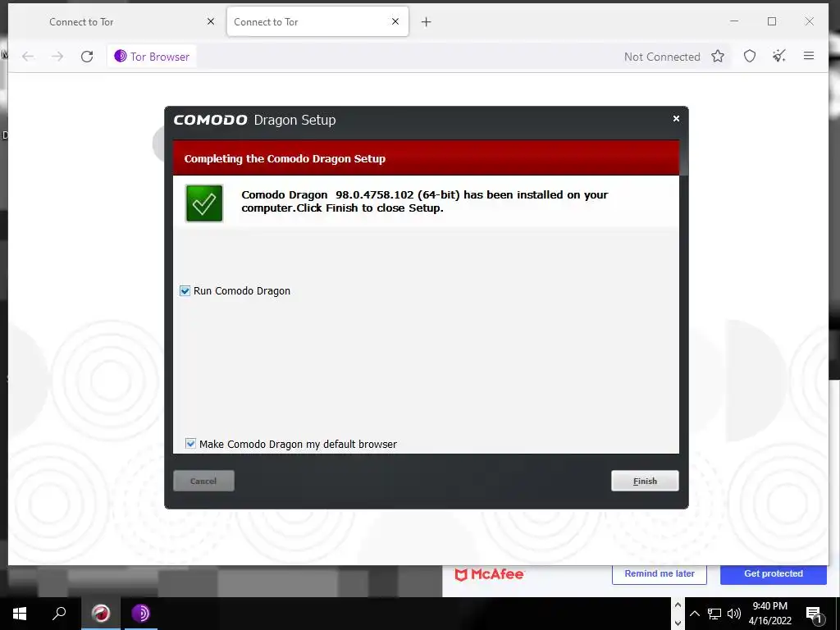The height and width of the screenshot is (630, 840).
Task: Open network status tray icon
Action: [x=714, y=614]
